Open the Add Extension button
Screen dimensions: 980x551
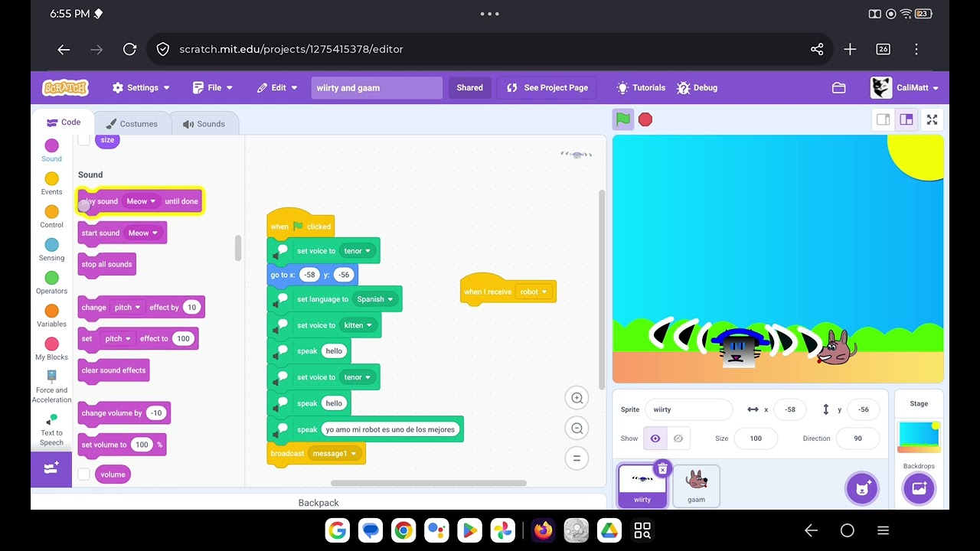click(x=51, y=468)
